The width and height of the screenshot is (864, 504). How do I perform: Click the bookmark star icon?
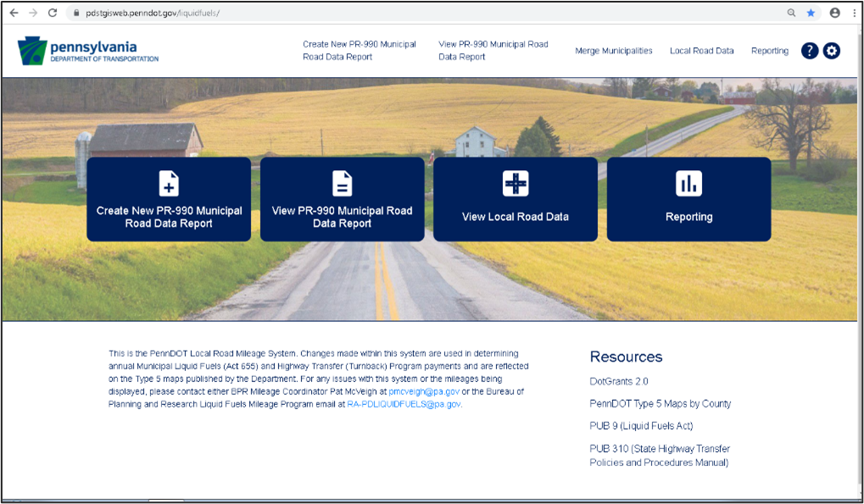click(x=811, y=13)
